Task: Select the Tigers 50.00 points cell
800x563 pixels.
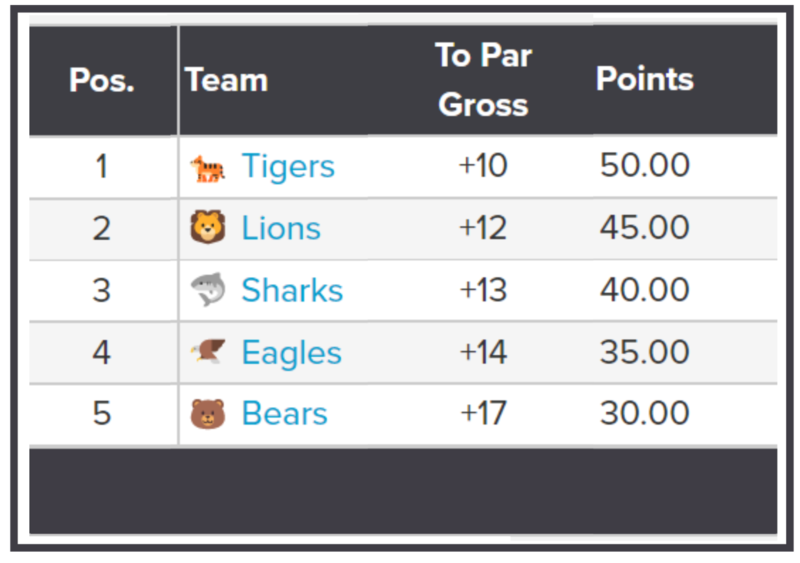Action: click(644, 167)
